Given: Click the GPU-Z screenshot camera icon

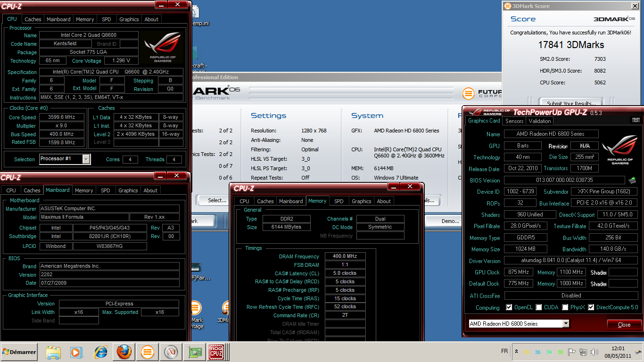Looking at the screenshot, I should tap(636, 121).
